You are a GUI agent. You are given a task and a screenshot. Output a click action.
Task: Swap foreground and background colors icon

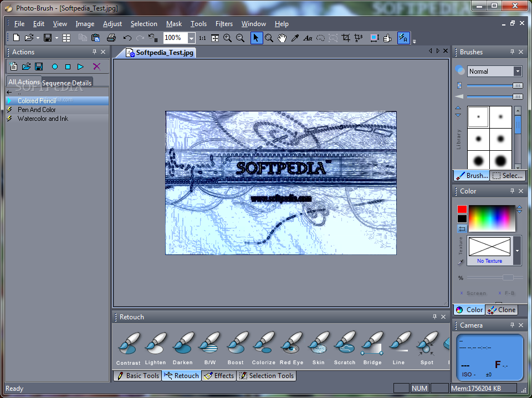(x=462, y=229)
